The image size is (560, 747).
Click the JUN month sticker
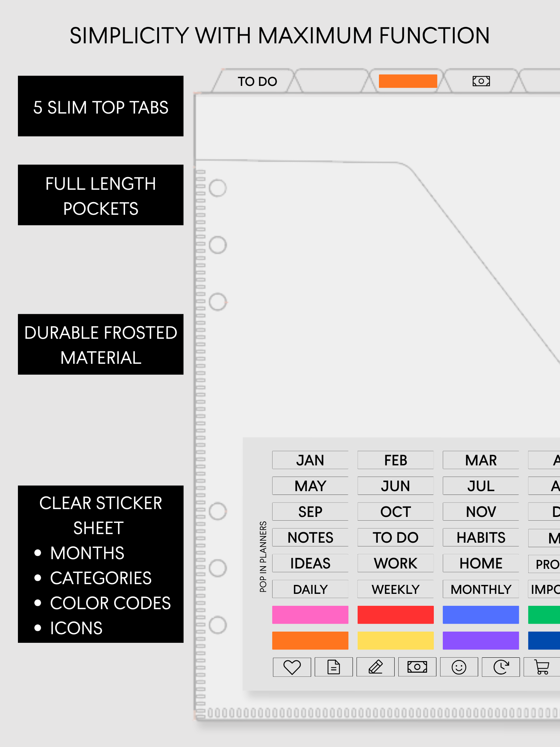(396, 486)
